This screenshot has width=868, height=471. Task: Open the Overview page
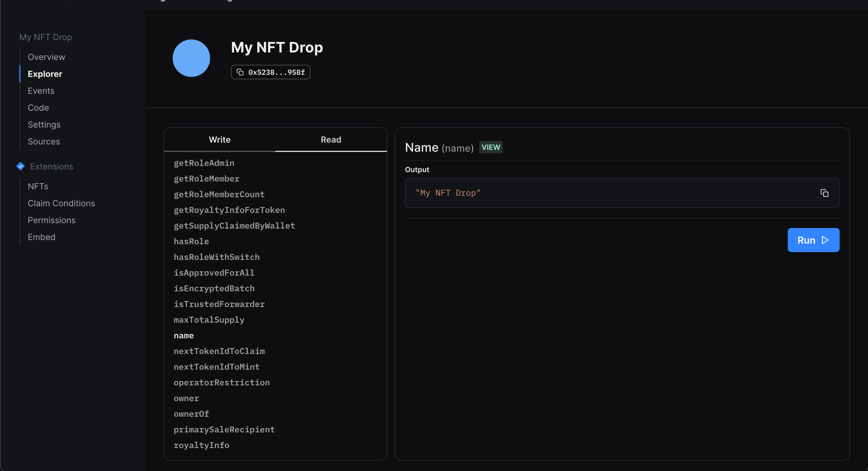click(46, 57)
